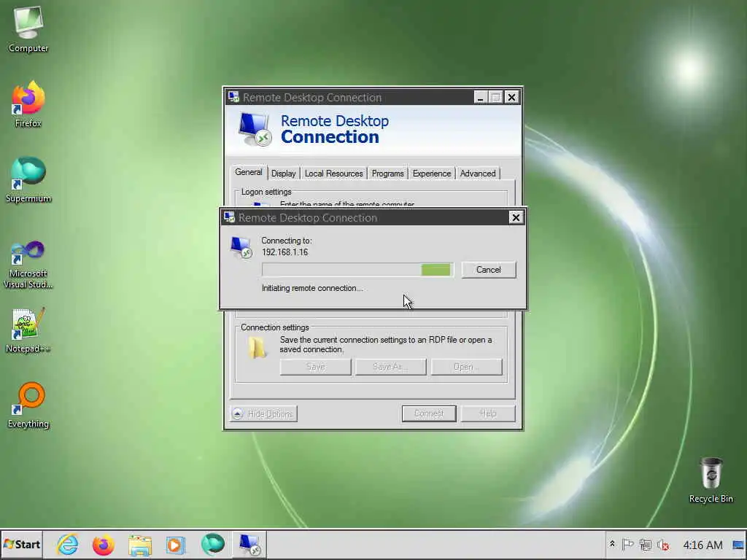Click the Connecting dialog's computer icon
Image resolution: width=747 pixels, height=560 pixels.
[x=241, y=247]
